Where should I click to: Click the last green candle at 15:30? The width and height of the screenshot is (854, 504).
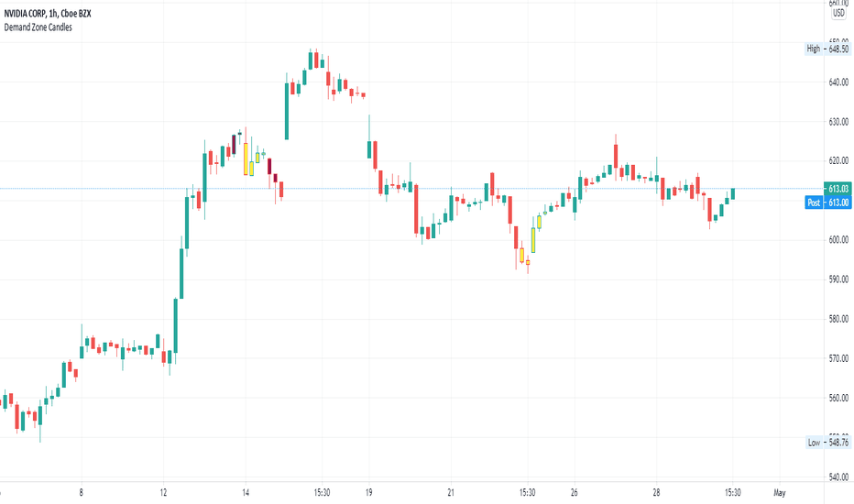[x=733, y=193]
